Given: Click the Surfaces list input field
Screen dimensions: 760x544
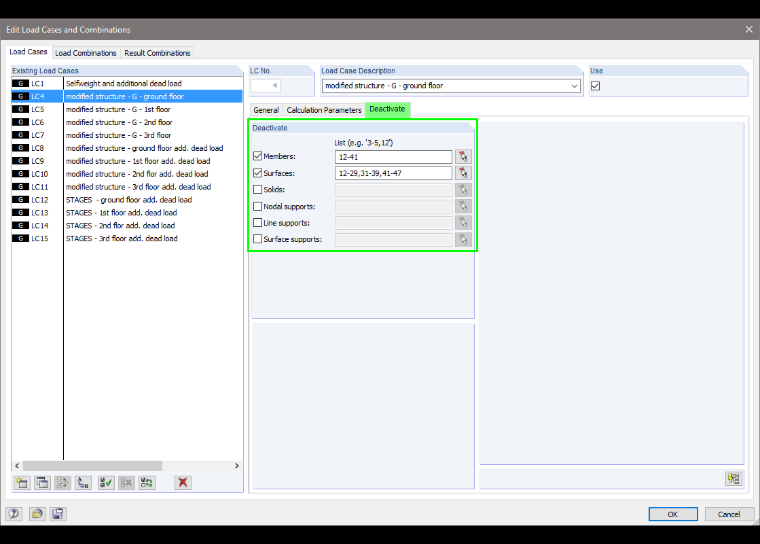Looking at the screenshot, I should (x=394, y=173).
